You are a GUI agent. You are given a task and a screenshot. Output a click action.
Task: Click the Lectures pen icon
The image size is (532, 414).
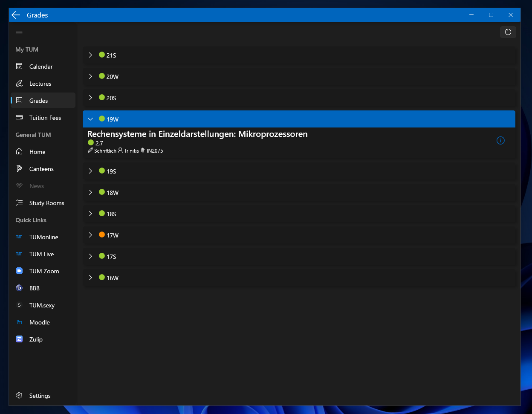click(19, 83)
